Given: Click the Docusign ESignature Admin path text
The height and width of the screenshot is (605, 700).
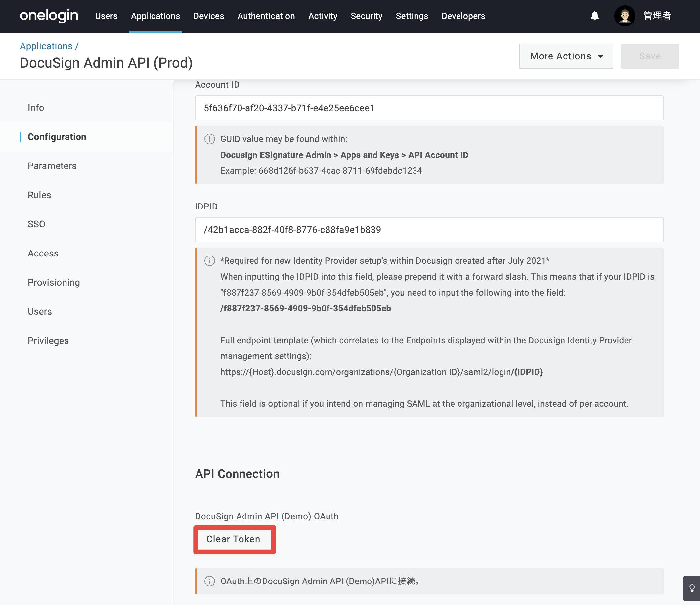Looking at the screenshot, I should coord(344,155).
